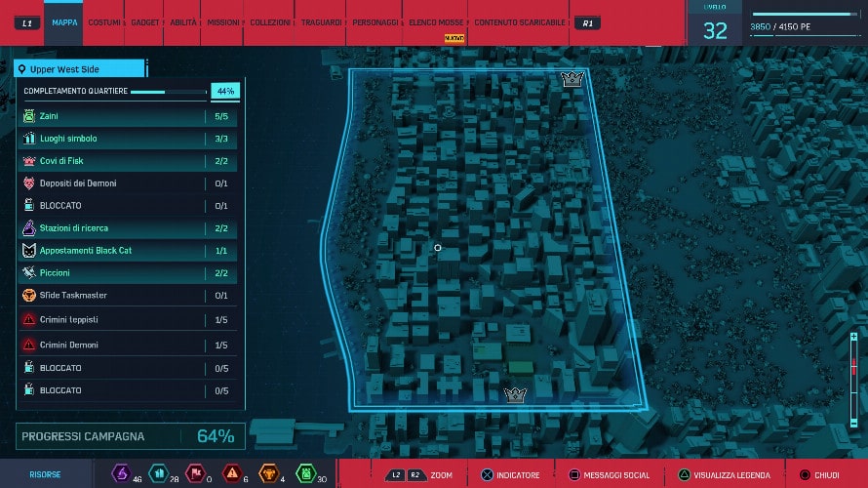Click the Crimini Demoni warning triangle icon

tap(28, 345)
